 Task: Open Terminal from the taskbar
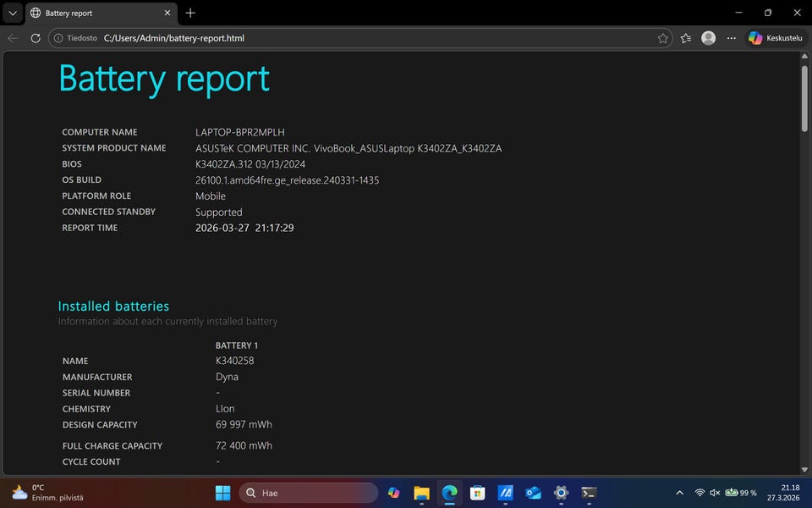[x=589, y=493]
